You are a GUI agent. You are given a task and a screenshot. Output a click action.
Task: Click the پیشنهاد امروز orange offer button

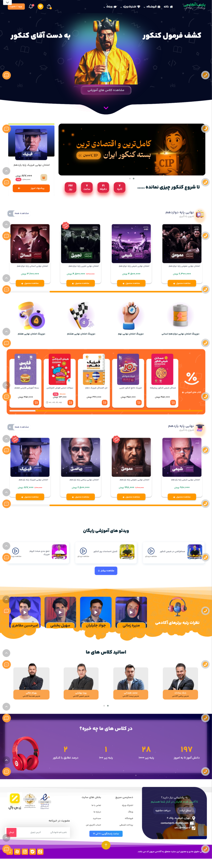click(x=31, y=188)
